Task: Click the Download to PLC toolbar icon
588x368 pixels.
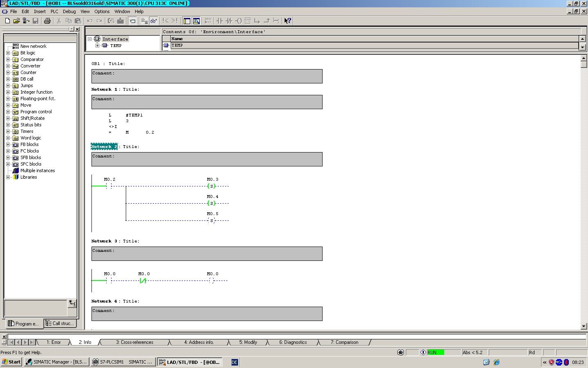Action: (120, 21)
